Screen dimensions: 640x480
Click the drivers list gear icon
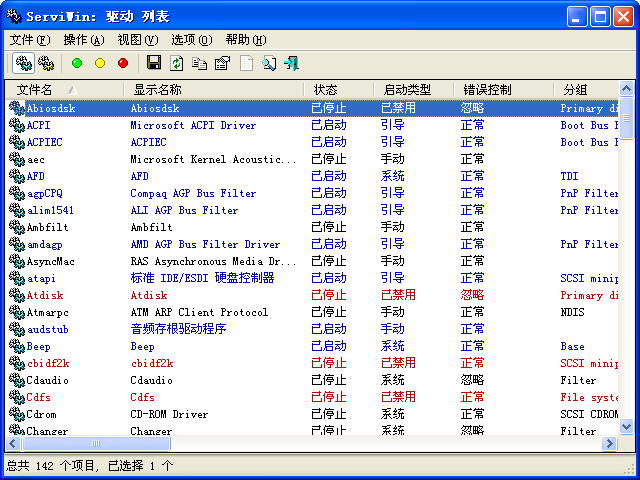pyautogui.click(x=22, y=63)
